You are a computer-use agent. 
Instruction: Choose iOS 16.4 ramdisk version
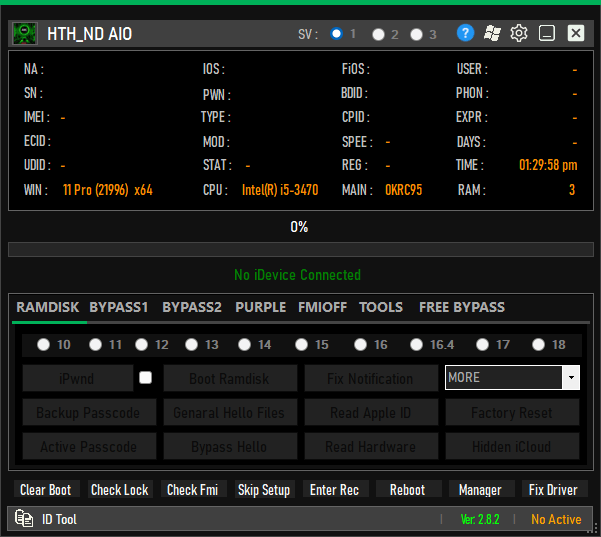pos(417,345)
